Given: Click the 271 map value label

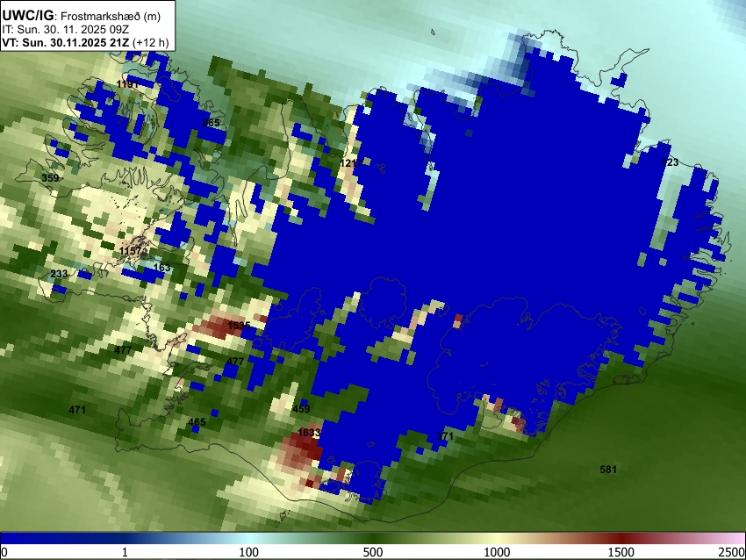Looking at the screenshot, I should click(x=445, y=436).
